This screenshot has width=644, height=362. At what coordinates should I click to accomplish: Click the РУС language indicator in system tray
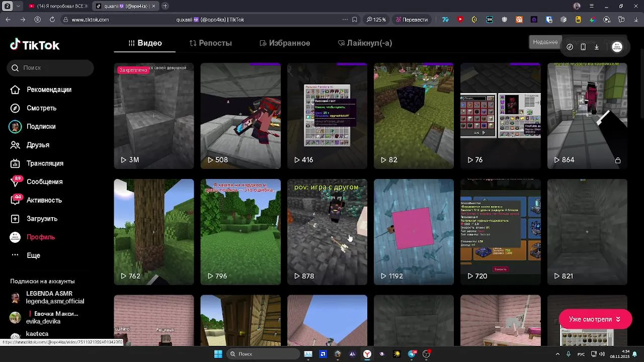[x=581, y=354]
